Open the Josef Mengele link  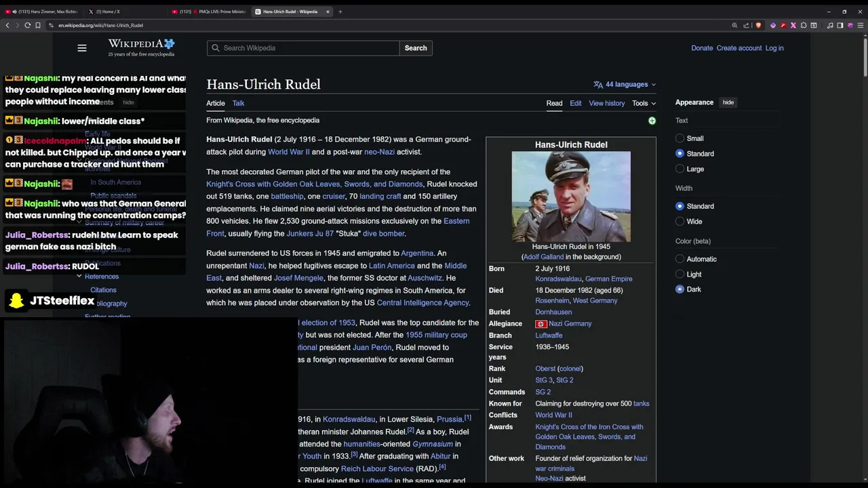[298, 278]
